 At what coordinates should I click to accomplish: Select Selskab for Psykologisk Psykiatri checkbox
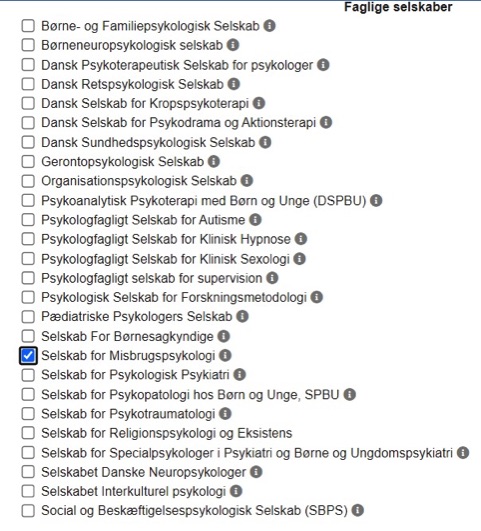point(28,375)
